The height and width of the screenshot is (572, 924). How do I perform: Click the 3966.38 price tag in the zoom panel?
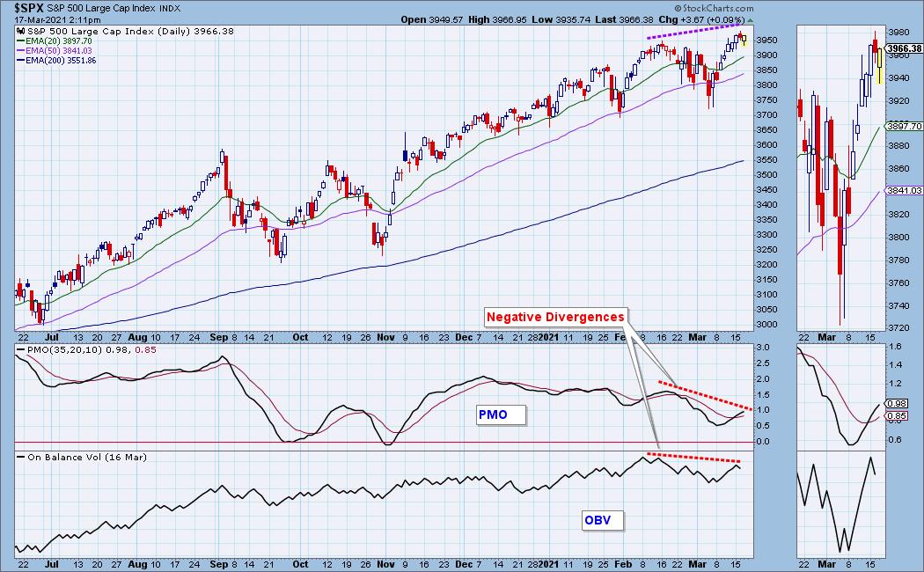(904, 48)
